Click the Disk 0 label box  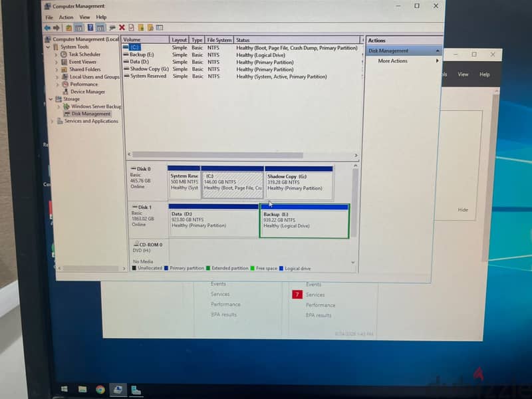[x=148, y=182]
